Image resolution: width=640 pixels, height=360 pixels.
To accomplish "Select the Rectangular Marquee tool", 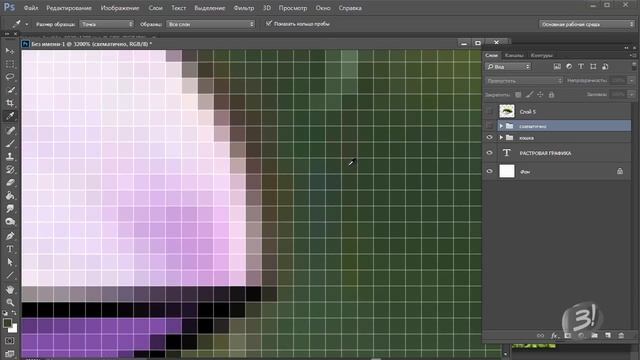I will [x=10, y=64].
